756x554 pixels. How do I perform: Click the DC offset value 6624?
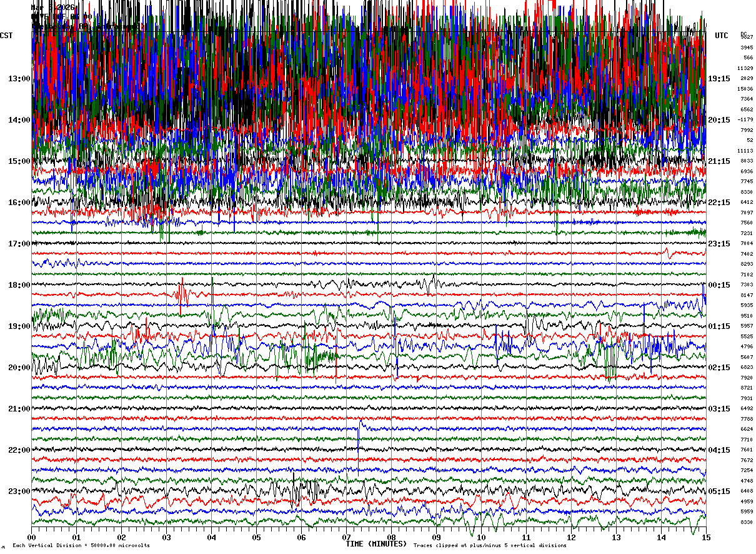pyautogui.click(x=747, y=429)
